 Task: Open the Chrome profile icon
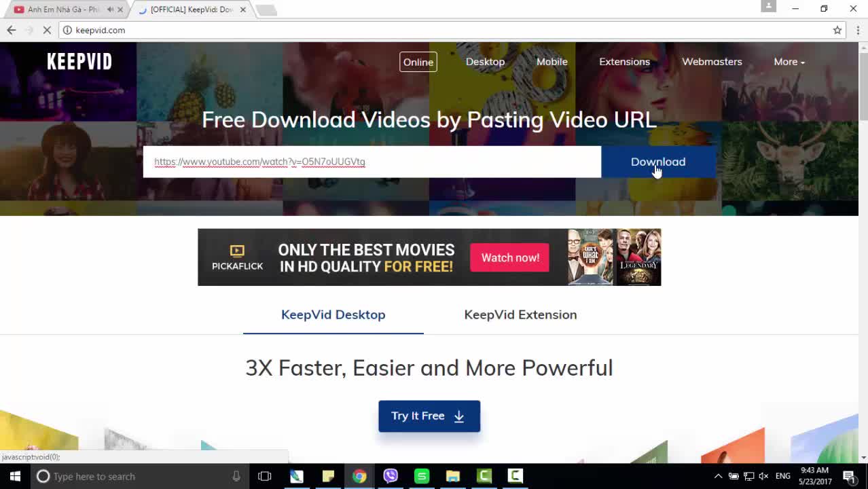(768, 6)
